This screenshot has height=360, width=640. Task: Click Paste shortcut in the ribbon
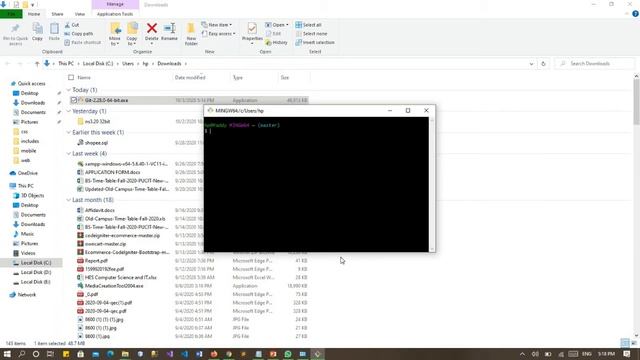coord(82,42)
